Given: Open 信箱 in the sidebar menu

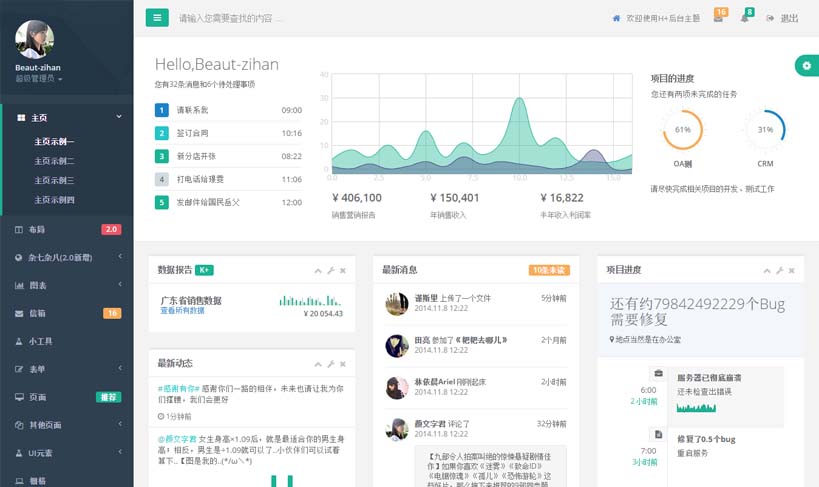Looking at the screenshot, I should pyautogui.click(x=37, y=313).
